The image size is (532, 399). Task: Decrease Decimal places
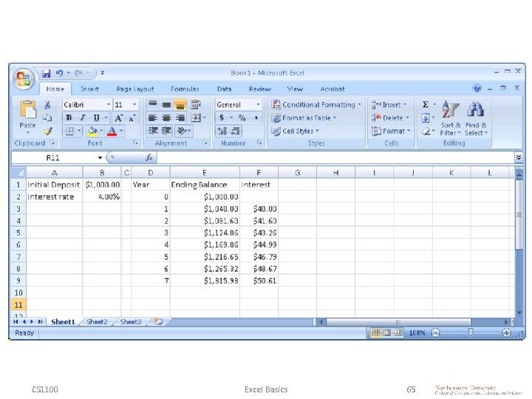click(235, 131)
